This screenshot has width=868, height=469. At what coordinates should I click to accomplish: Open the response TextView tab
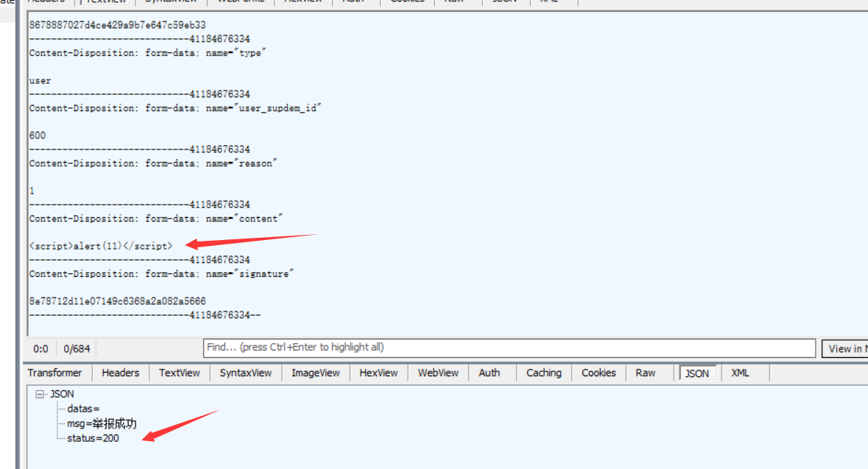coord(180,373)
